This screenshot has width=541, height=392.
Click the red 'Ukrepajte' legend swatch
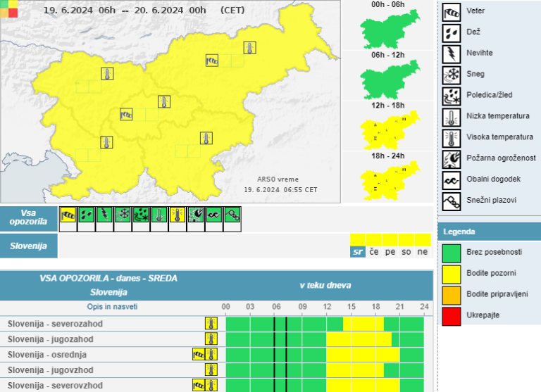(x=451, y=315)
